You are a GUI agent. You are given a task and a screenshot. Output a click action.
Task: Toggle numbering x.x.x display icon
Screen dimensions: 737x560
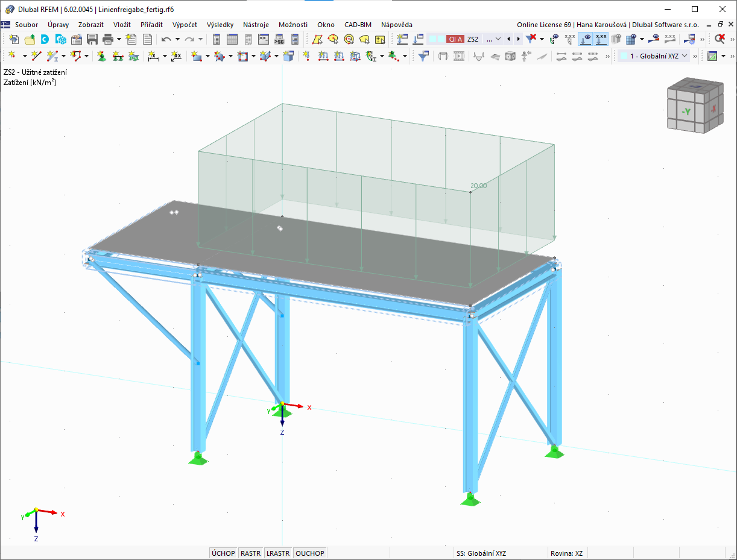click(569, 39)
